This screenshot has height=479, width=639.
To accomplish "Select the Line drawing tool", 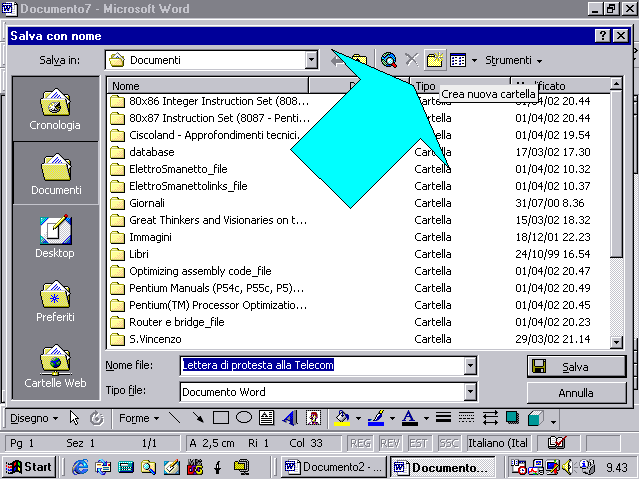I will 175,418.
